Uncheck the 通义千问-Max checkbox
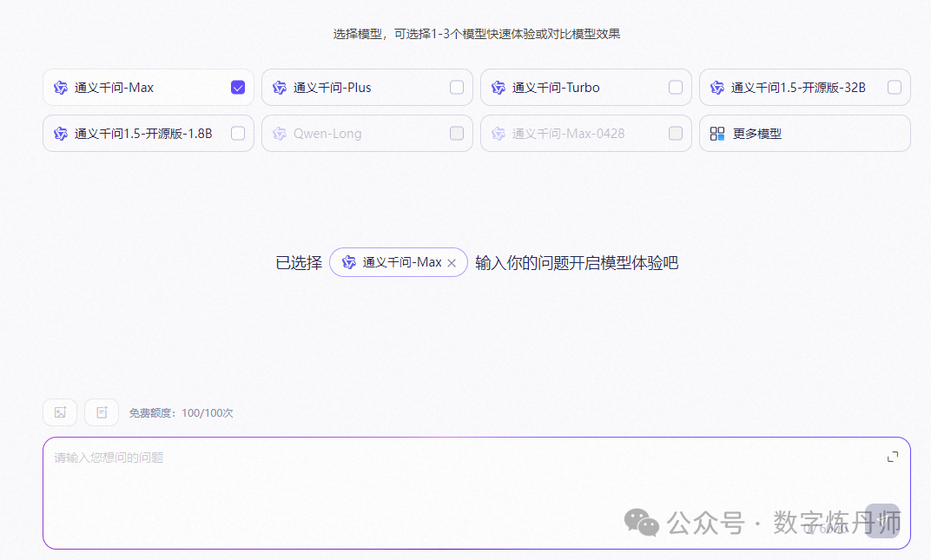This screenshot has width=931, height=560. point(237,88)
